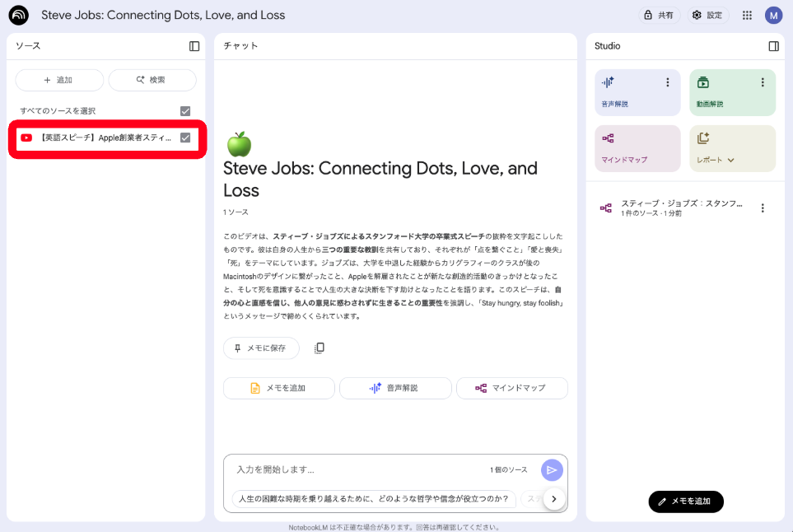Click the green apple notebook emoji
The image size is (793, 532).
click(239, 144)
